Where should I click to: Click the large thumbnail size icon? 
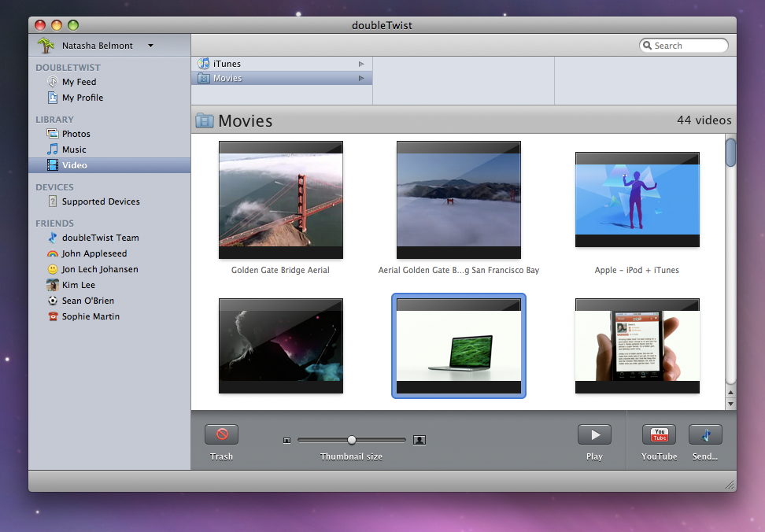[419, 440]
